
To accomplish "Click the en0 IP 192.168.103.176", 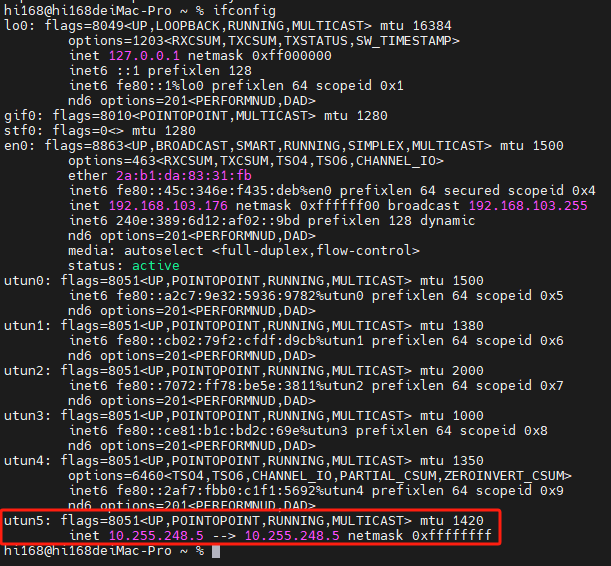I will point(168,206).
